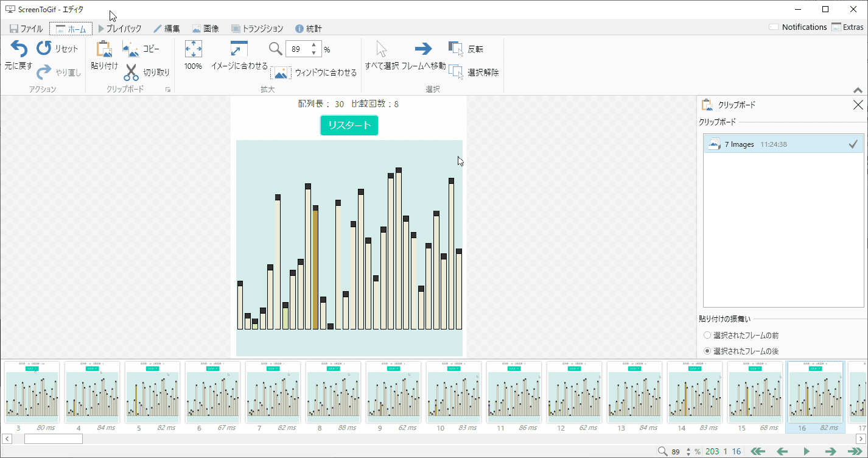Select frame 4 thumbnail
Image resolution: width=868 pixels, height=458 pixels.
pyautogui.click(x=92, y=392)
